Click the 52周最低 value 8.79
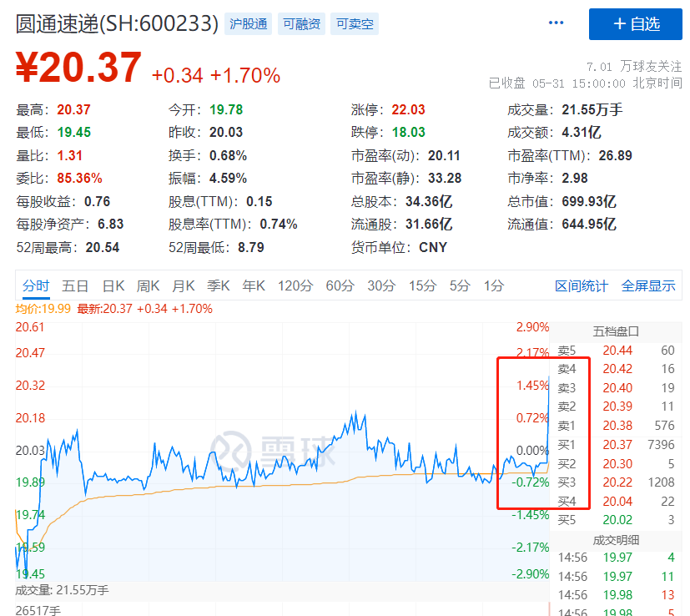This screenshot has height=616, width=690. tap(251, 247)
